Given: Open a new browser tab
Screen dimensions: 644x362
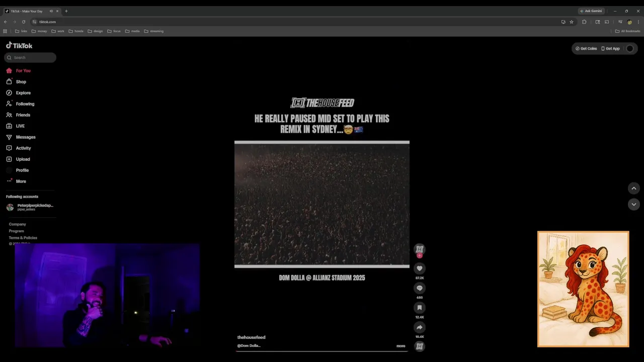Looking at the screenshot, I should point(66,11).
